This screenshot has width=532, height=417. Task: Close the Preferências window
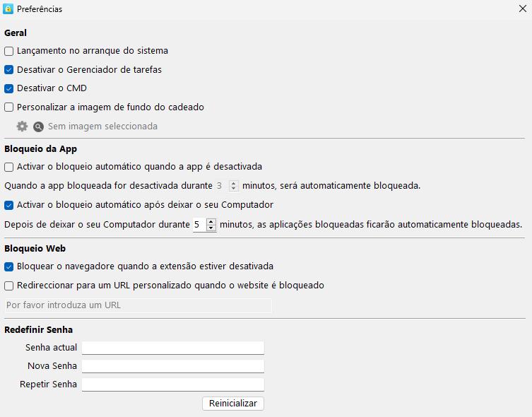[x=522, y=9]
